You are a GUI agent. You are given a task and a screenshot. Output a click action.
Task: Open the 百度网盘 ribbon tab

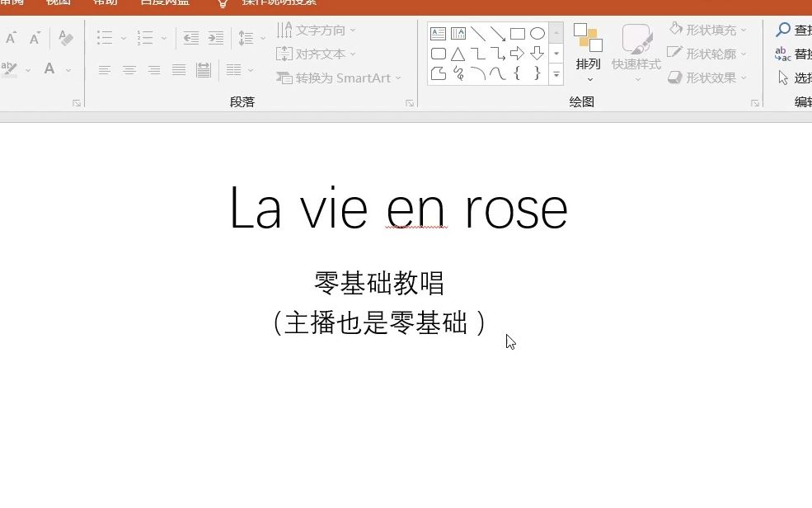tap(165, 2)
